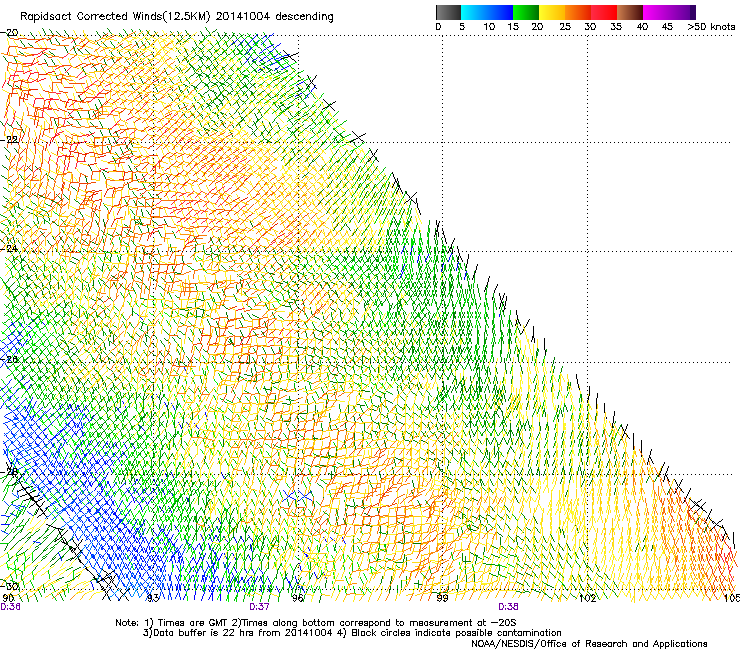Image resolution: width=740 pixels, height=650 pixels.
Task: Click the 'Rapidscat Corrected Winds(12.5KM)' title text
Action: [116, 17]
